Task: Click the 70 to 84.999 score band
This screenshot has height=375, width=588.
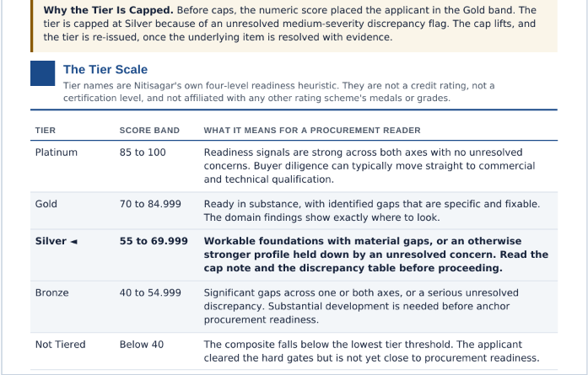Action: [x=150, y=204]
